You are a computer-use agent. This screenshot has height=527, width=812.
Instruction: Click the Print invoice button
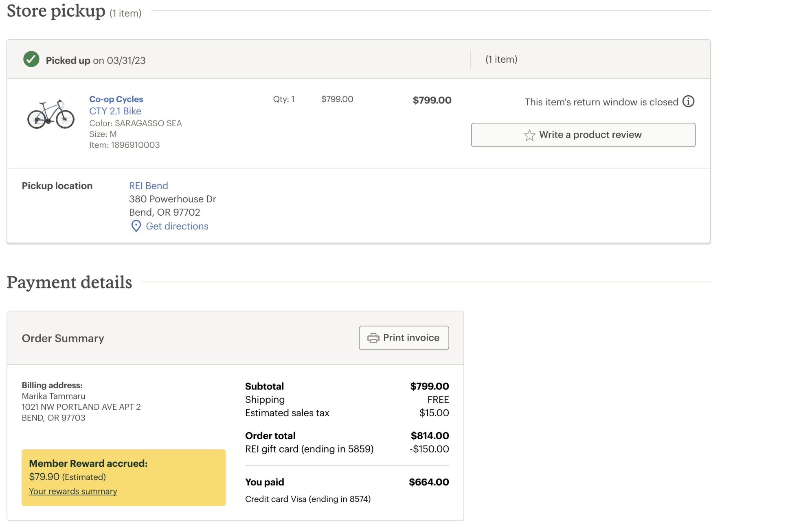tap(404, 338)
